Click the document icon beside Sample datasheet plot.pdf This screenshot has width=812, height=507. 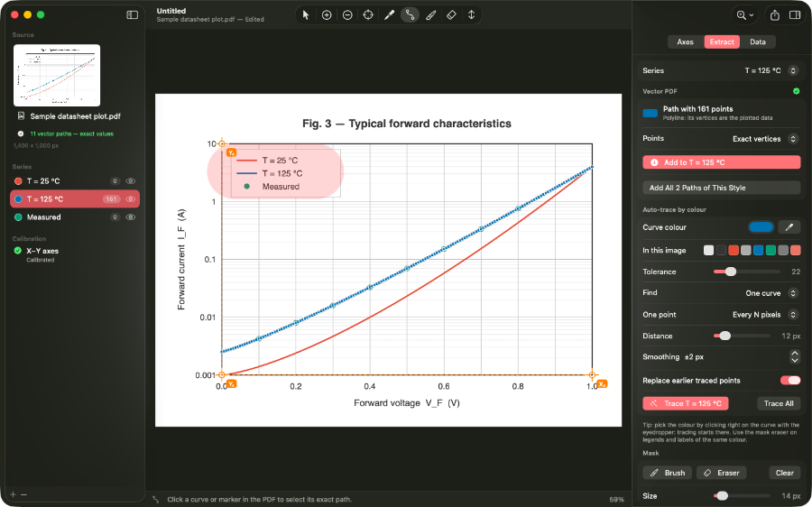21,116
